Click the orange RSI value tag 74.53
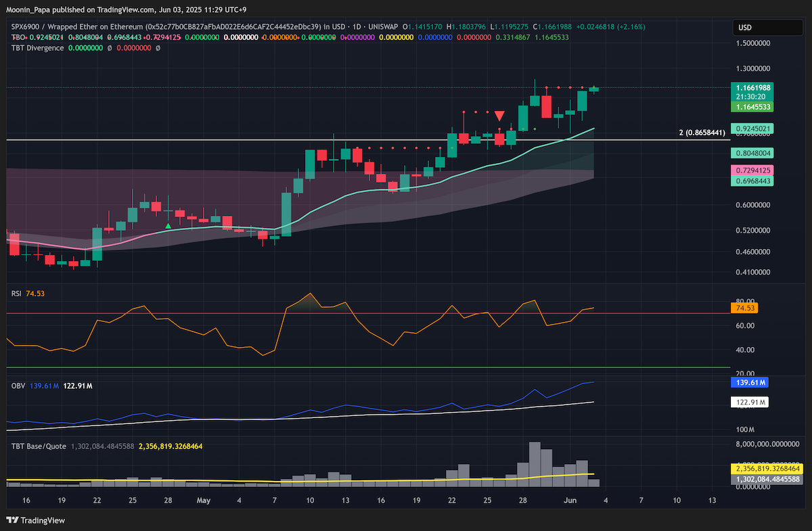Viewport: 812px width, 531px height. point(745,308)
